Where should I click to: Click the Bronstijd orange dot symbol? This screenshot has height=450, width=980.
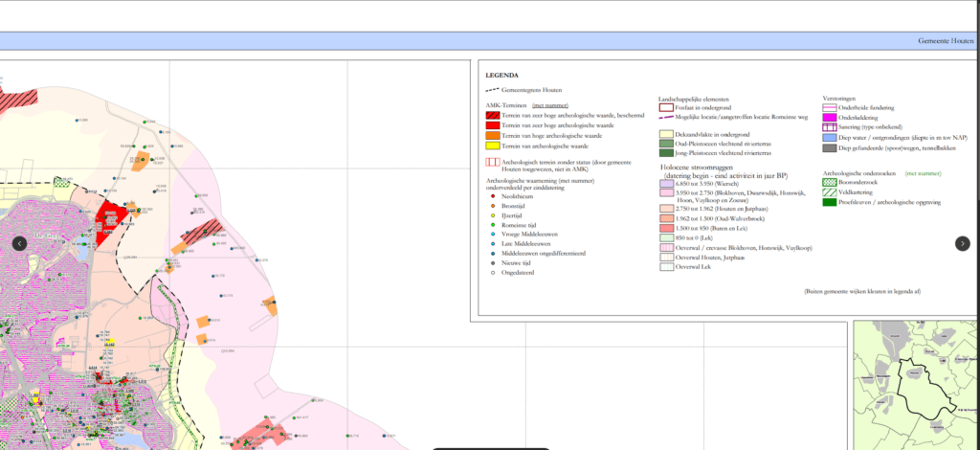493,206
